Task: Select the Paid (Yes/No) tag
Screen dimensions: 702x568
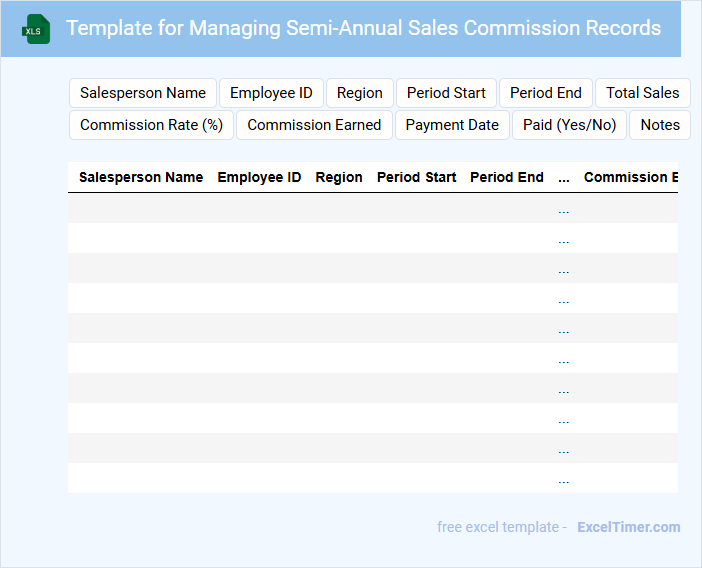Action: pos(570,125)
